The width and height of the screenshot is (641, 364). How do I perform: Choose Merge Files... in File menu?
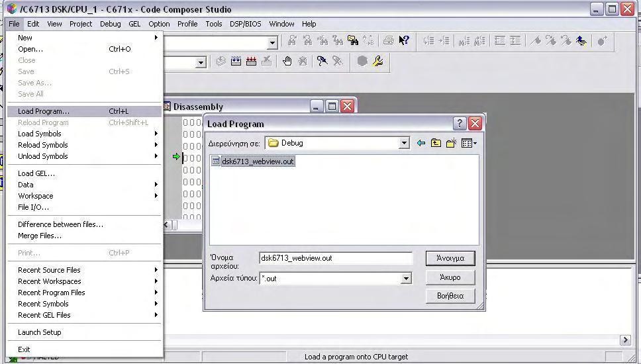84,236
